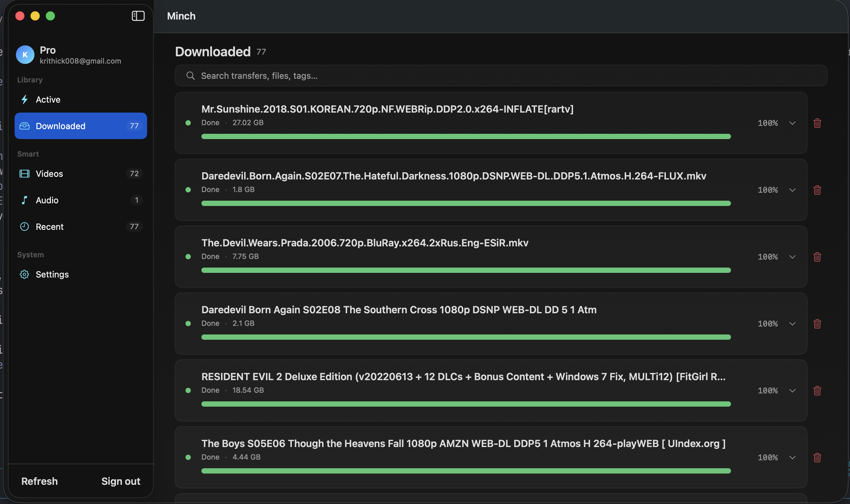This screenshot has width=850, height=504.
Task: Click the 1.8 GB size label
Action: coord(243,189)
